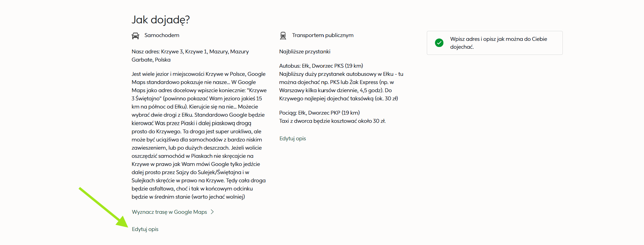Open "Wyznacz trasę w Google Maps" link

click(x=169, y=212)
